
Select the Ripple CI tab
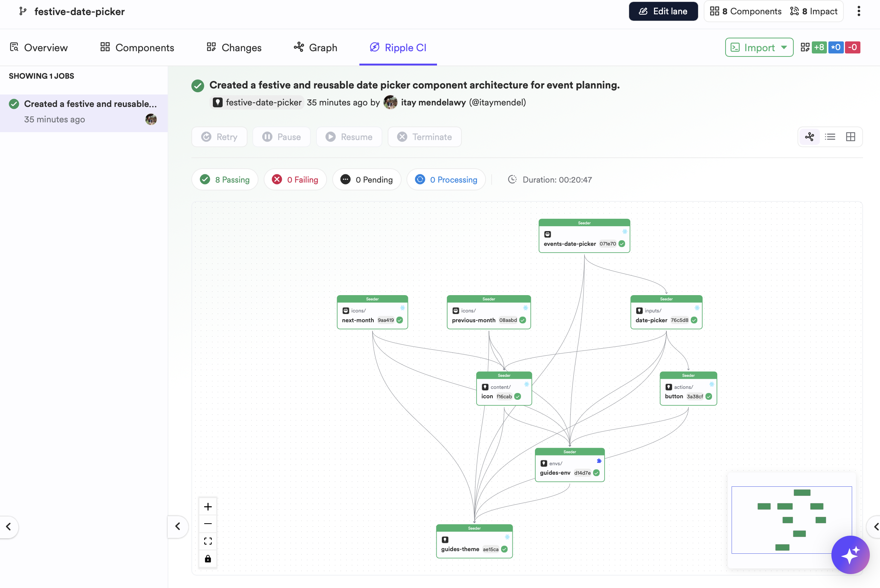pyautogui.click(x=398, y=47)
